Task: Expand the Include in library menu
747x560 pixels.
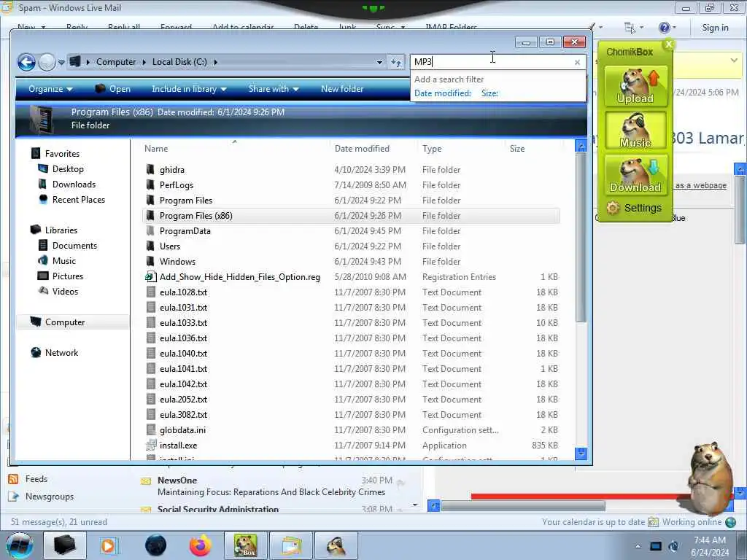Action: (189, 89)
